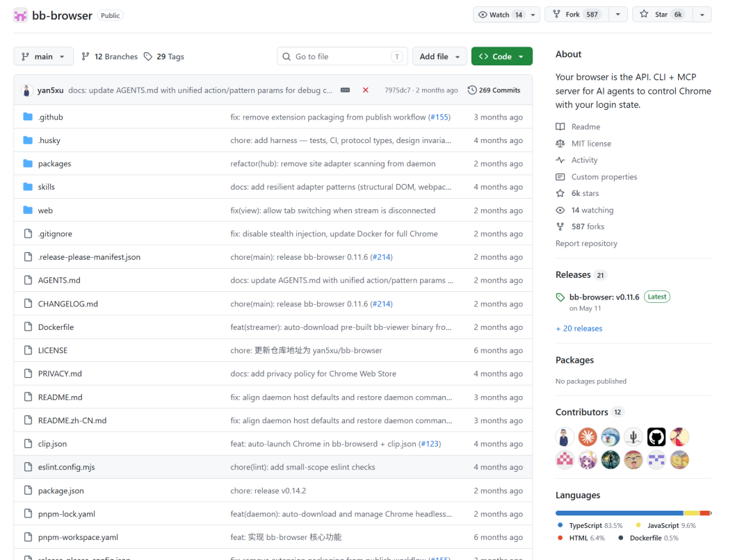Image resolution: width=751 pixels, height=560 pixels.
Task: Click the bb-browser repository avatar icon
Action: (x=20, y=15)
